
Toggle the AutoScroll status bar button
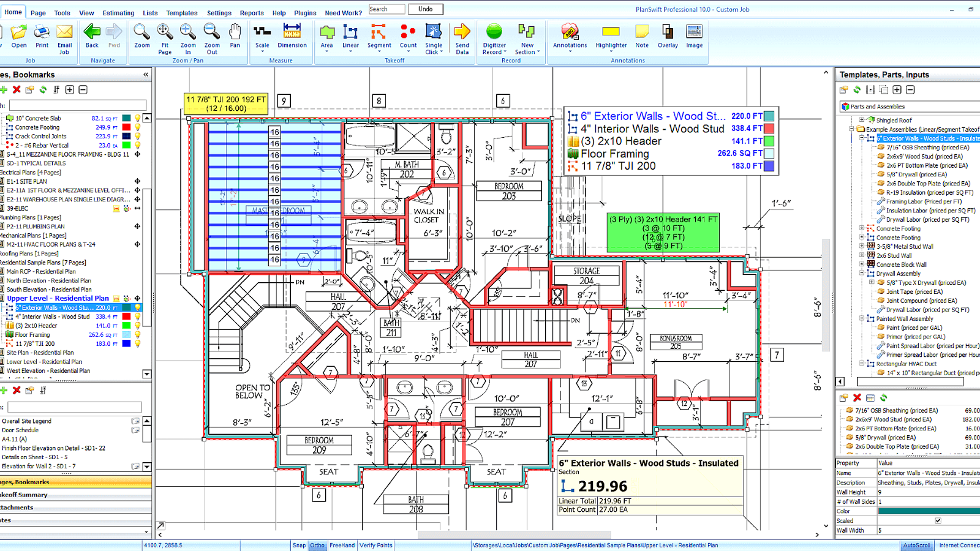click(916, 545)
